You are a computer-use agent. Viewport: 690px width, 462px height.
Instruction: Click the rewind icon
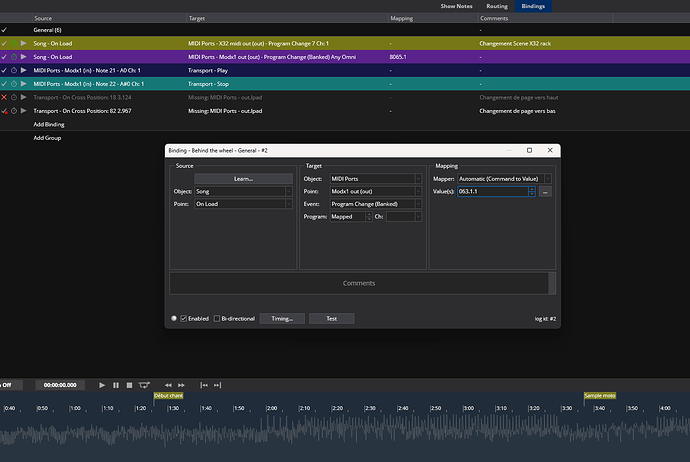pyautogui.click(x=168, y=384)
